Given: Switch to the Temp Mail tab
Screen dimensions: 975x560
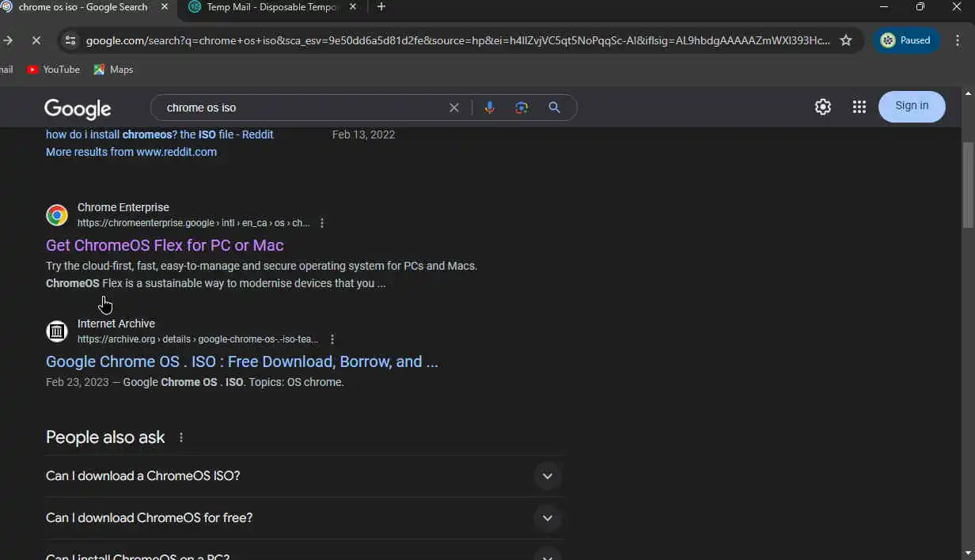Looking at the screenshot, I should 272,7.
